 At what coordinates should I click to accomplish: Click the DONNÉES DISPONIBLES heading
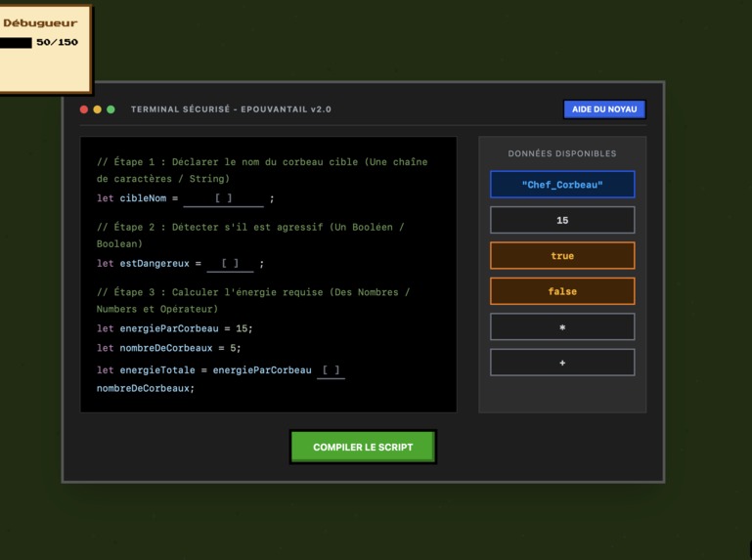tap(562, 153)
